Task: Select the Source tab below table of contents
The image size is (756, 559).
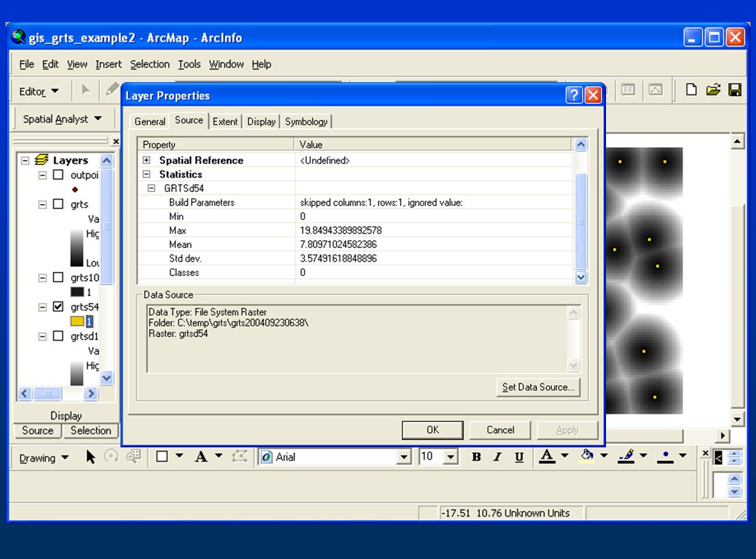Action: coord(38,430)
